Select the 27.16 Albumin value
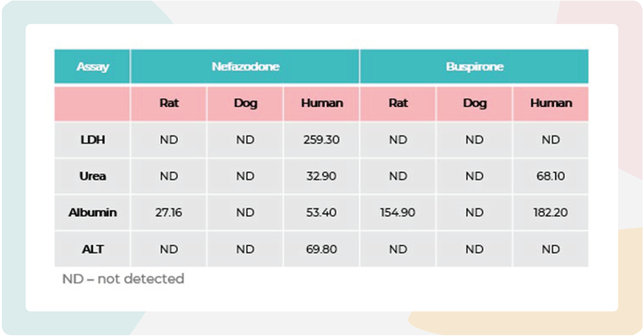The height and width of the screenshot is (336, 644). coord(169,213)
